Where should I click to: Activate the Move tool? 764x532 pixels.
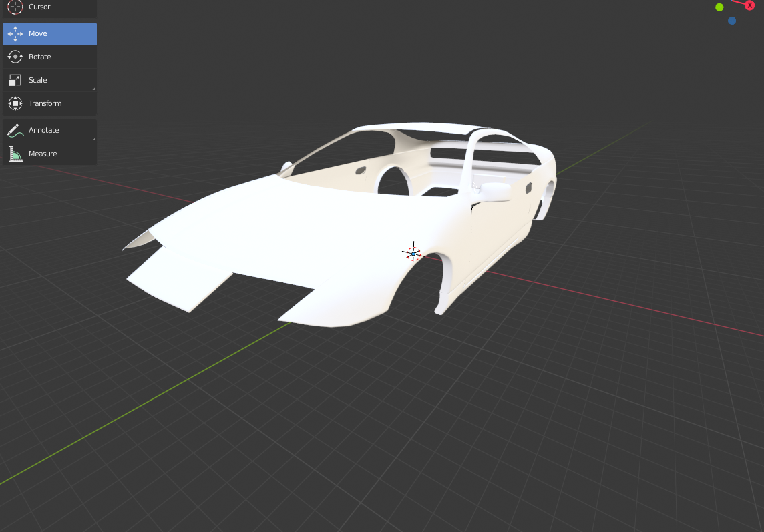(x=49, y=33)
